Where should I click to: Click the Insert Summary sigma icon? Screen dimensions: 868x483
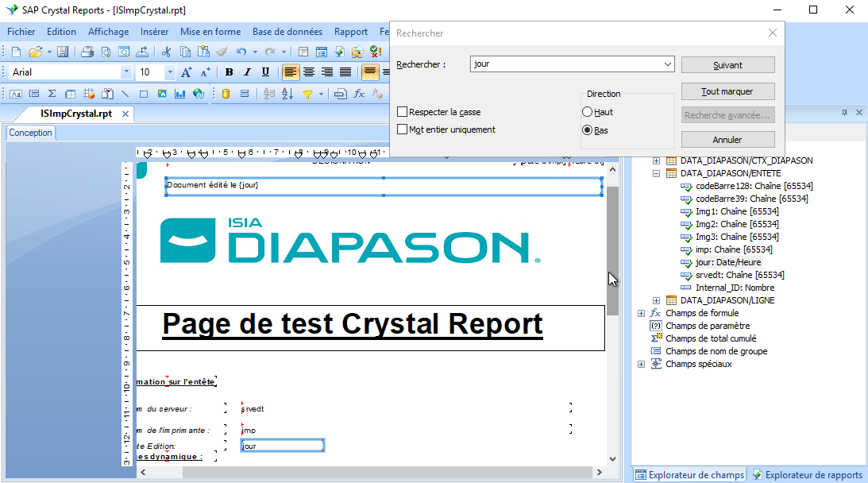coord(52,94)
